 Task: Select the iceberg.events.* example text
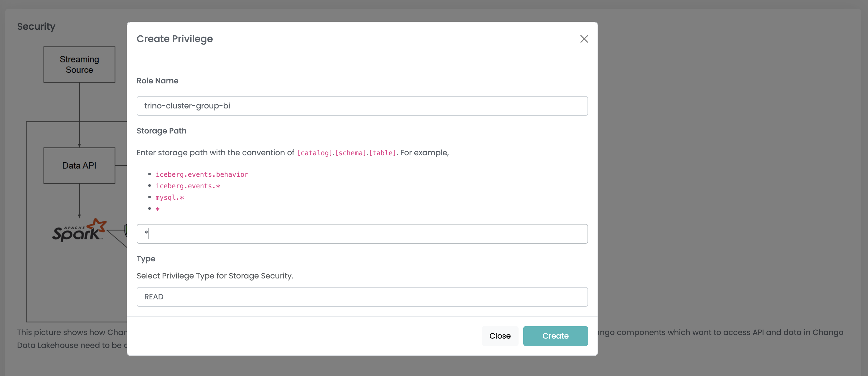pos(188,186)
